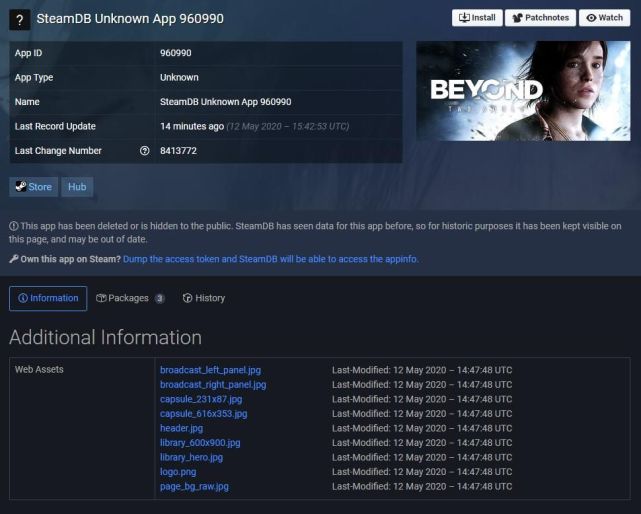Open the Beyond Two Souls header image
This screenshot has height=514, width=641.
[x=523, y=91]
